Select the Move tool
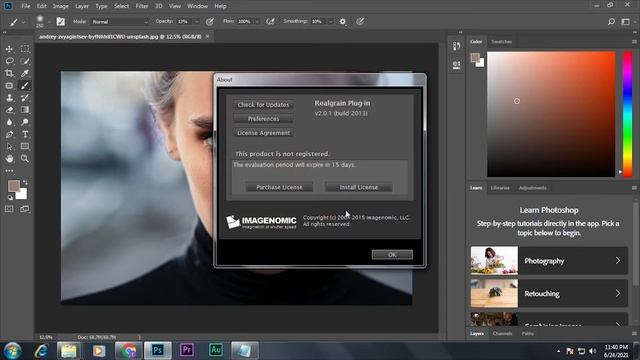Screen dimensions: 640x360 pos(9,49)
